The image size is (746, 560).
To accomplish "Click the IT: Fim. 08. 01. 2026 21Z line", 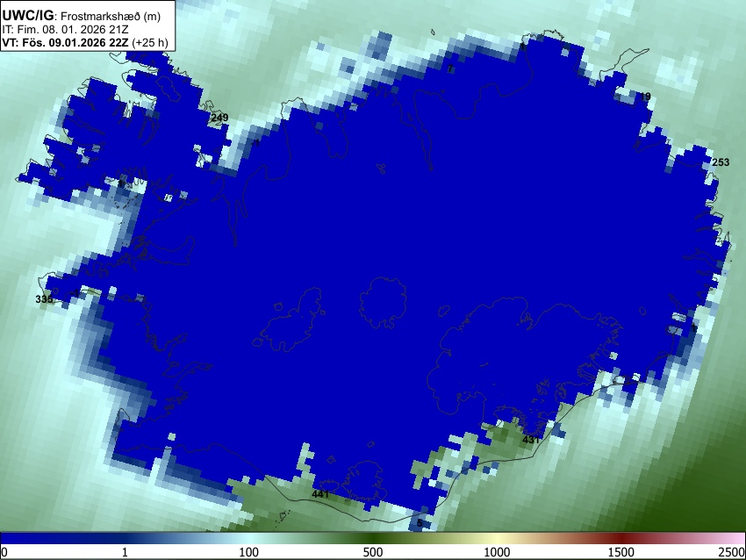I will tap(65, 30).
